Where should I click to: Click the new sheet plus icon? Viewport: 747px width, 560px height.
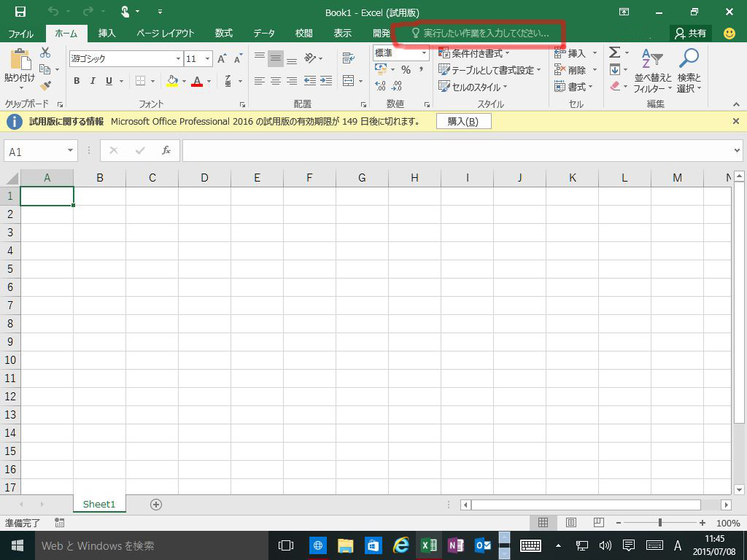coord(156,505)
